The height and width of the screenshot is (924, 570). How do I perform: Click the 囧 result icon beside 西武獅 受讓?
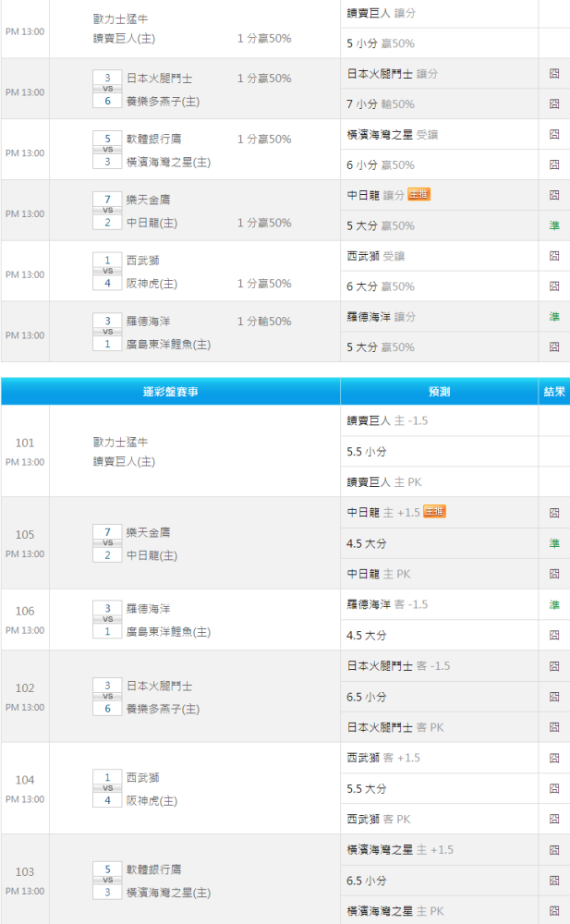pos(554,256)
